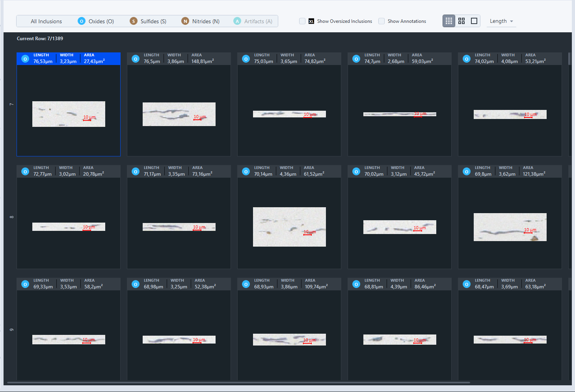This screenshot has width=575, height=392.
Task: Select the Nitrides N filter icon
Action: (x=185, y=21)
